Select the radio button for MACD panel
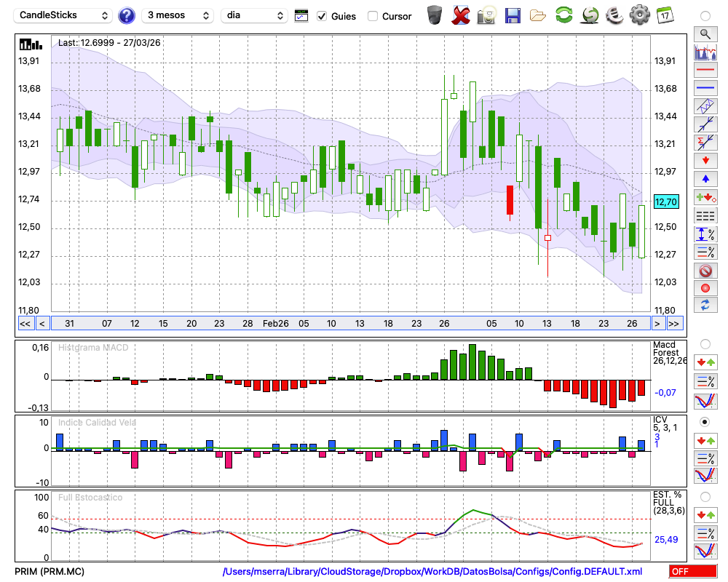This screenshot has height=582, width=728. [x=705, y=343]
